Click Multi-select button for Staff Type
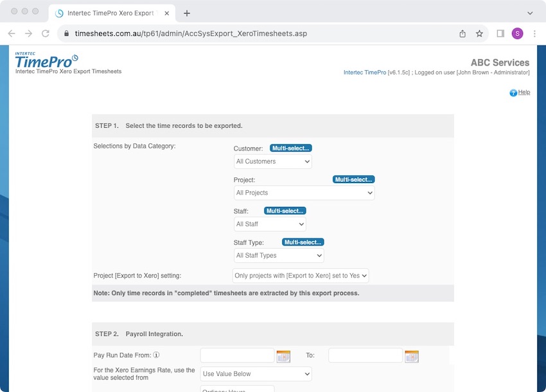 pyautogui.click(x=303, y=242)
